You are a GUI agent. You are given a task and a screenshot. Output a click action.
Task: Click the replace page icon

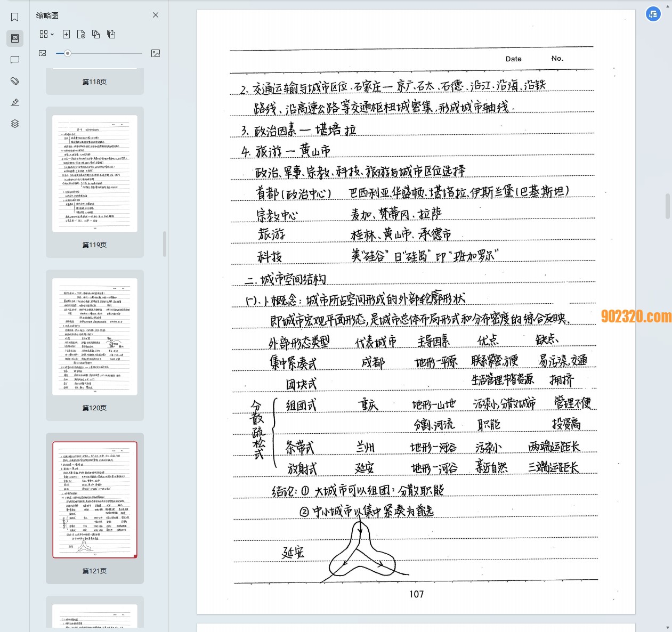[96, 34]
